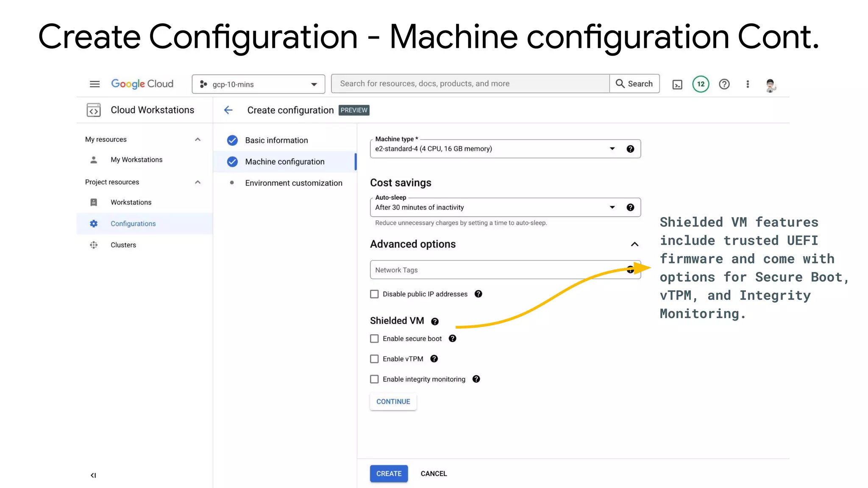Show help for Auto-sleep
868x488 pixels.
pyautogui.click(x=630, y=207)
